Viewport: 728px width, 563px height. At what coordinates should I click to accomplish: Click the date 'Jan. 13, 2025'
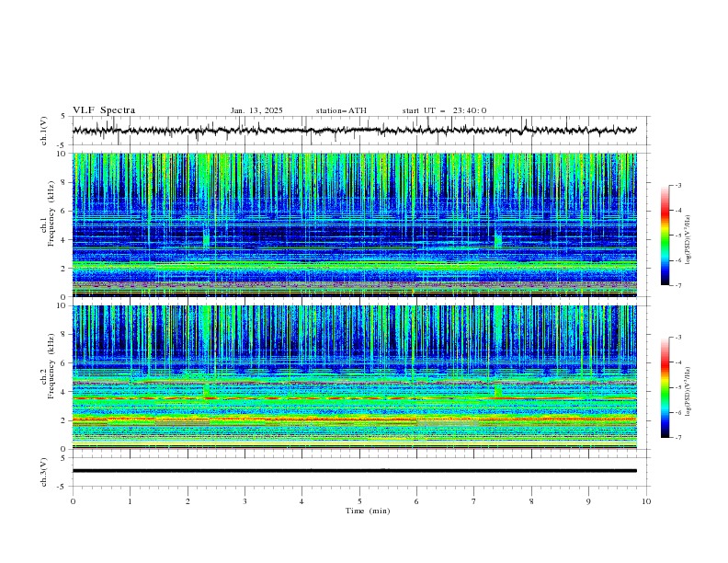[x=256, y=110]
